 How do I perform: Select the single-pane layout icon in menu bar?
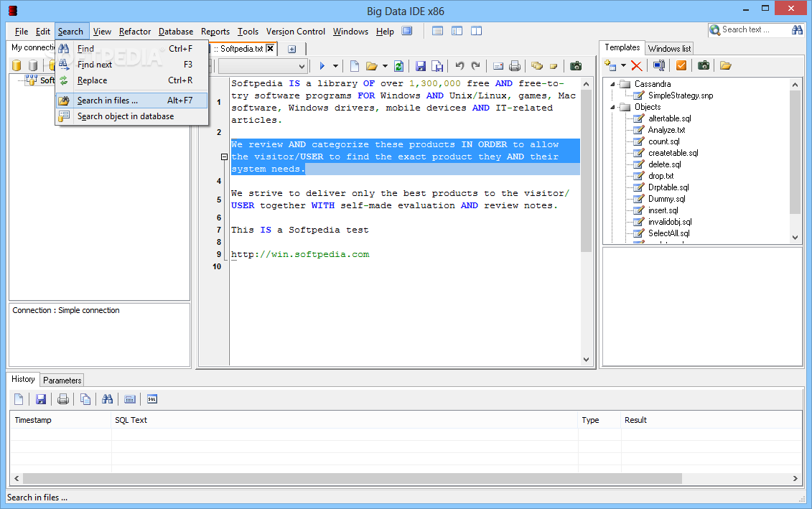point(437,31)
